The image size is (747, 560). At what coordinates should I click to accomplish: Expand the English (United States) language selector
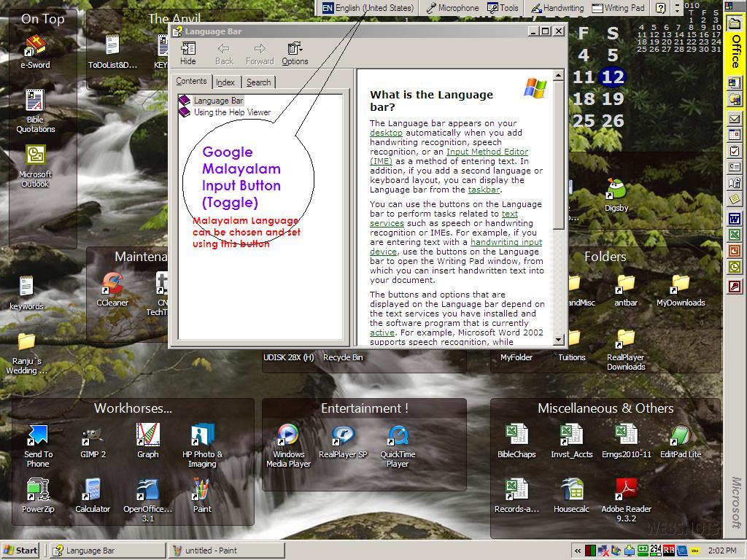coord(368,8)
